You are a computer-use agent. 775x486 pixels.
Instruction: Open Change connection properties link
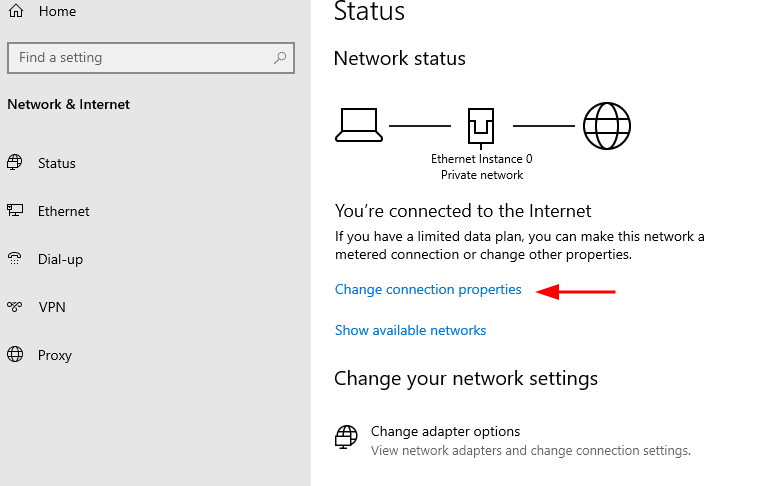click(428, 290)
